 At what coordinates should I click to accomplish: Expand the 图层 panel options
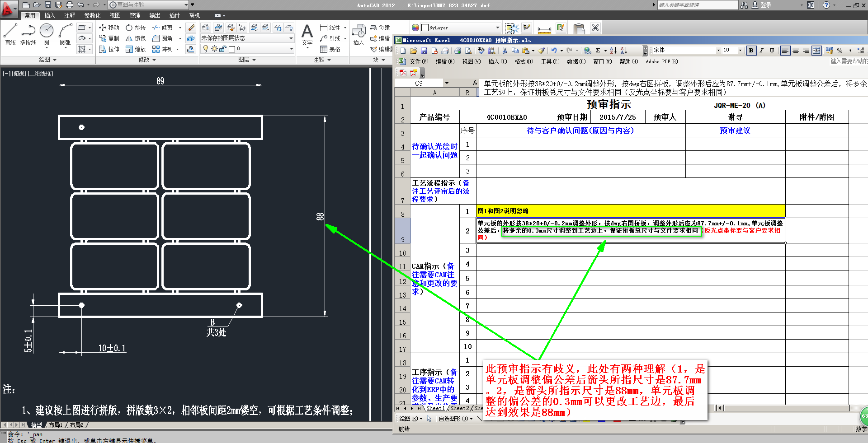[247, 60]
